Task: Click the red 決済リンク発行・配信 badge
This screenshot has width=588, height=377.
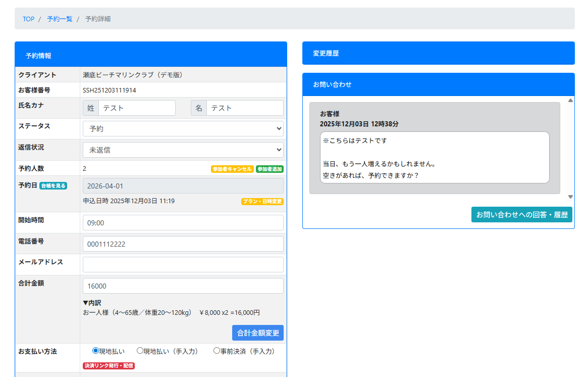Action: point(109,366)
